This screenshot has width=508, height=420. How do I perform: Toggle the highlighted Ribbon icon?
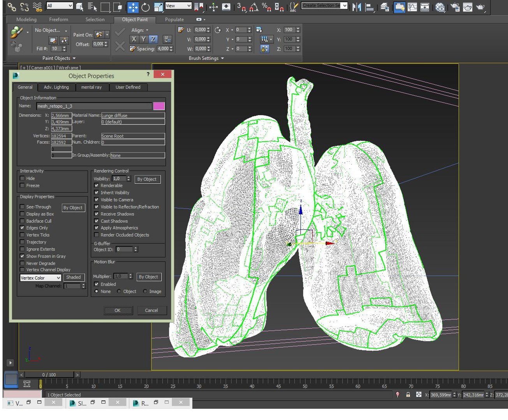tap(399, 7)
